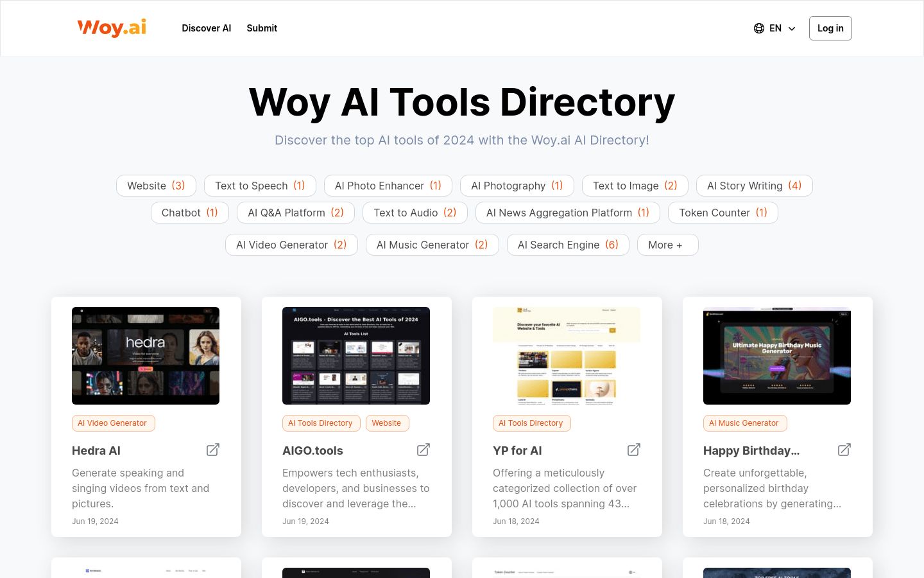Click the Woy.ai logo

pyautogui.click(x=112, y=28)
